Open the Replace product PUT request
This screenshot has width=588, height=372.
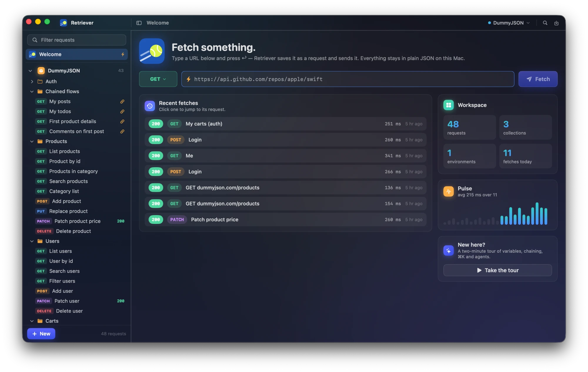(77, 211)
